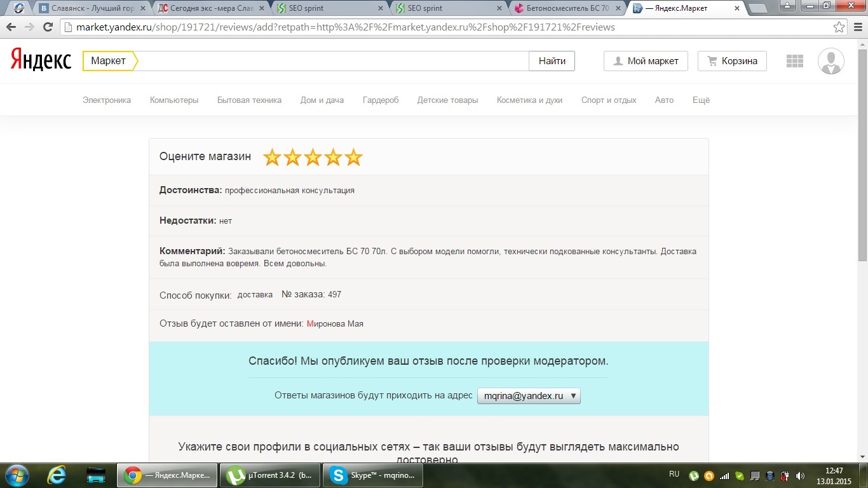Click the Show desktop strip
Image resolution: width=868 pixels, height=488 pixels.
click(864, 475)
